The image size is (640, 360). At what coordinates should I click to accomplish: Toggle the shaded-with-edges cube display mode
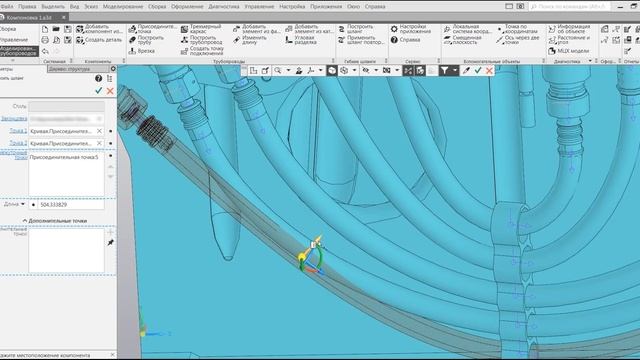(x=332, y=71)
